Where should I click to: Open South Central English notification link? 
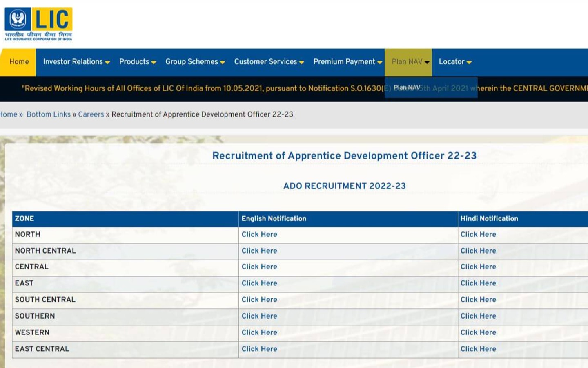point(259,299)
